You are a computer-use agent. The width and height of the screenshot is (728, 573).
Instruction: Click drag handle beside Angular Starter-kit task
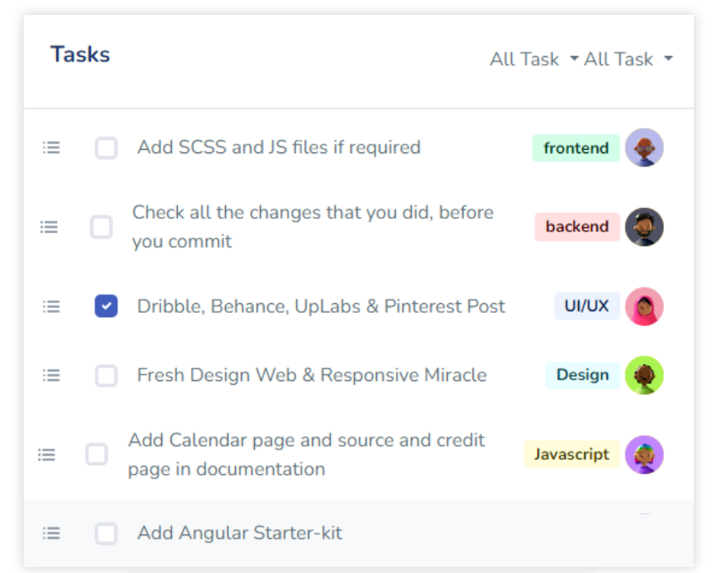(52, 533)
